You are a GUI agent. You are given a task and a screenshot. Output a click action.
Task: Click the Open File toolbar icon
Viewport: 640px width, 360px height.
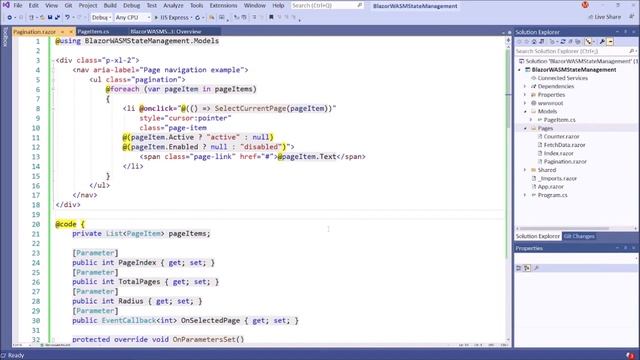point(42,18)
